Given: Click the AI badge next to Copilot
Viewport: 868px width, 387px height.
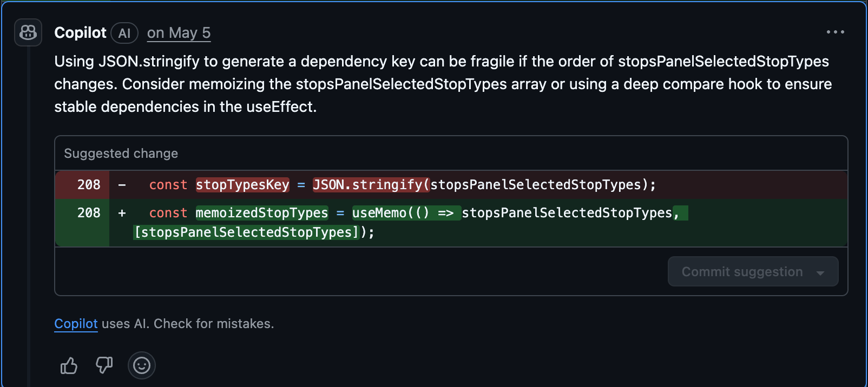Looking at the screenshot, I should pos(124,34).
